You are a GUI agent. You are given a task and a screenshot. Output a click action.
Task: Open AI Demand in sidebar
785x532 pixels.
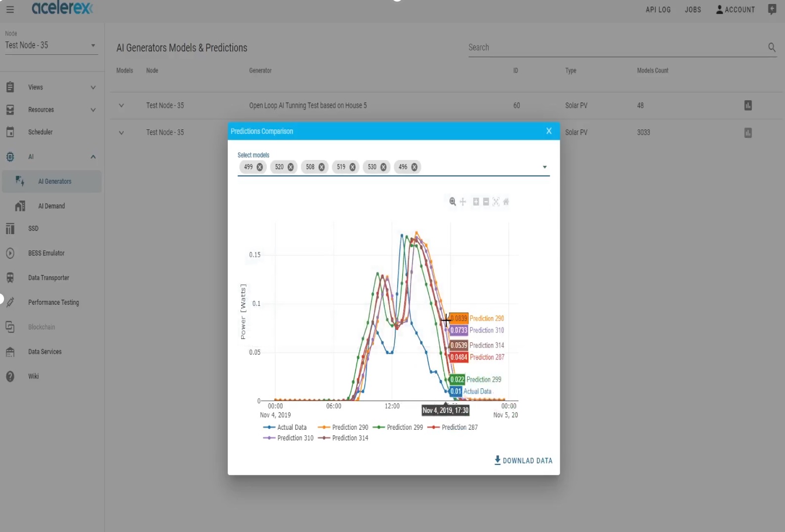pos(51,206)
